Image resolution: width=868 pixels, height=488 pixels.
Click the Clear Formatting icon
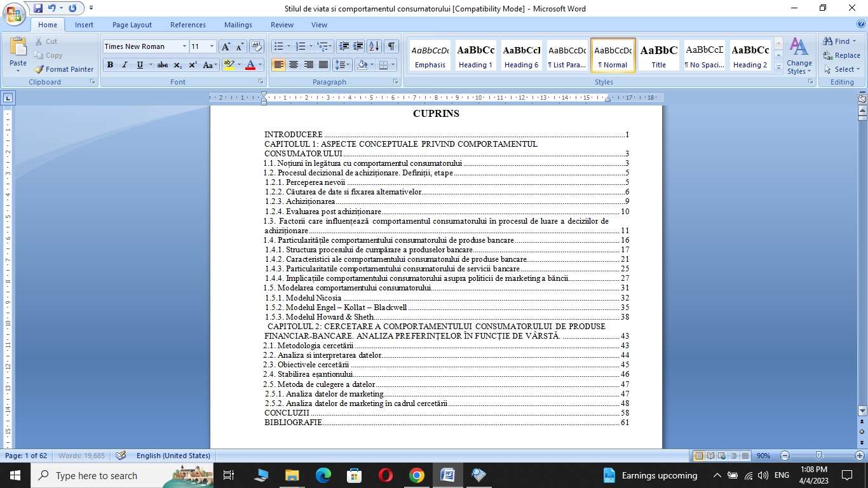click(x=257, y=46)
